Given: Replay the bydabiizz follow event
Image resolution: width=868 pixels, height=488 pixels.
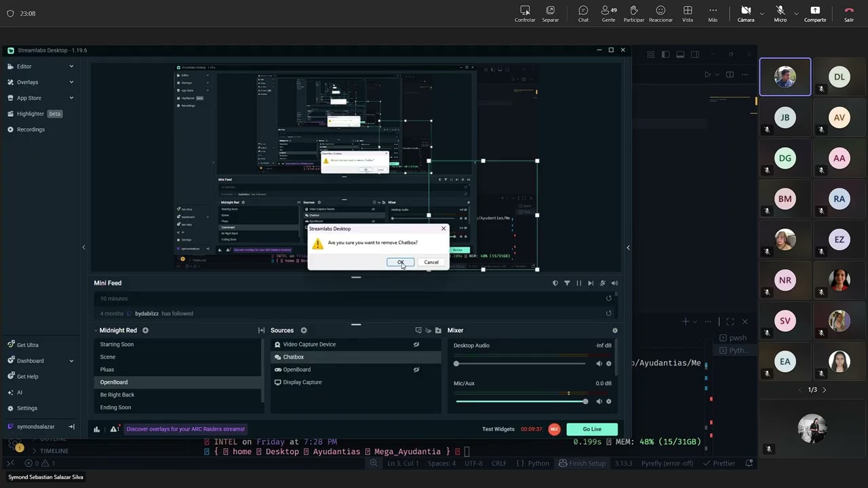Looking at the screenshot, I should (x=609, y=313).
